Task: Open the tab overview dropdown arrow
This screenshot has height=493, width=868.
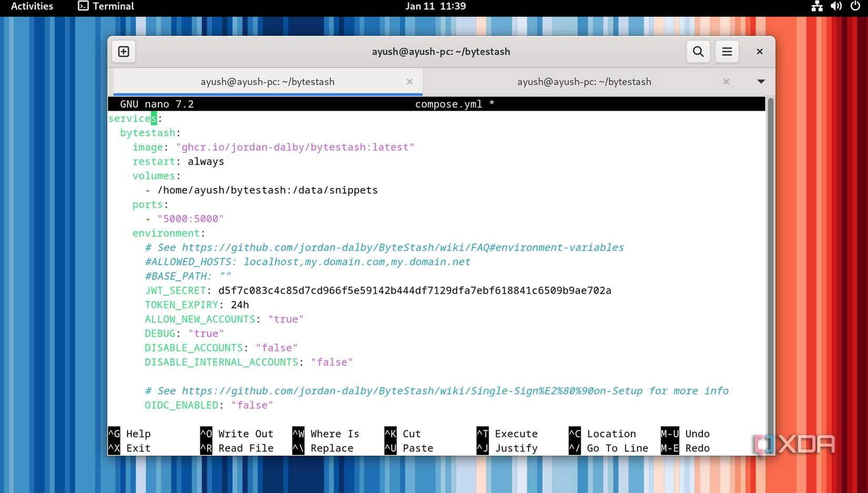Action: [x=761, y=82]
